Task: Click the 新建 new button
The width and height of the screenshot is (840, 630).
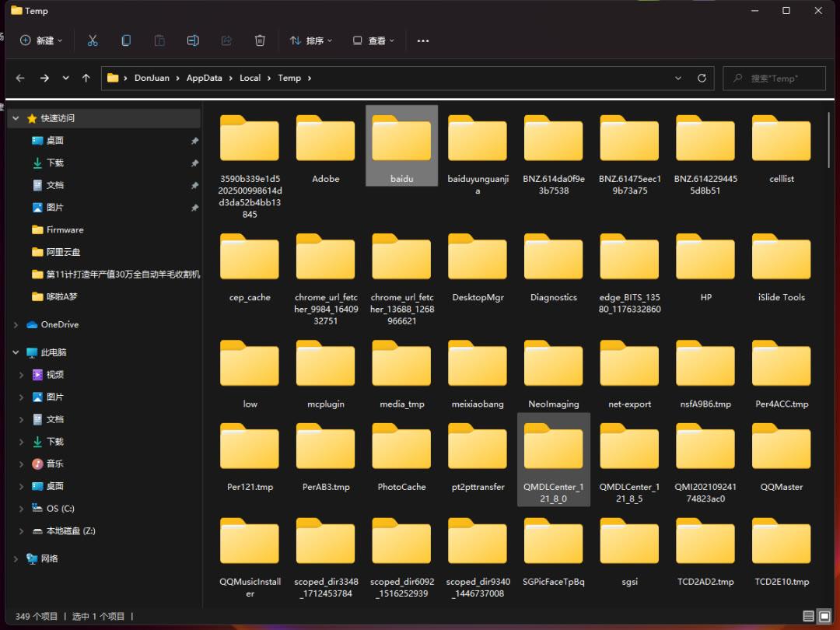Action: [41, 40]
